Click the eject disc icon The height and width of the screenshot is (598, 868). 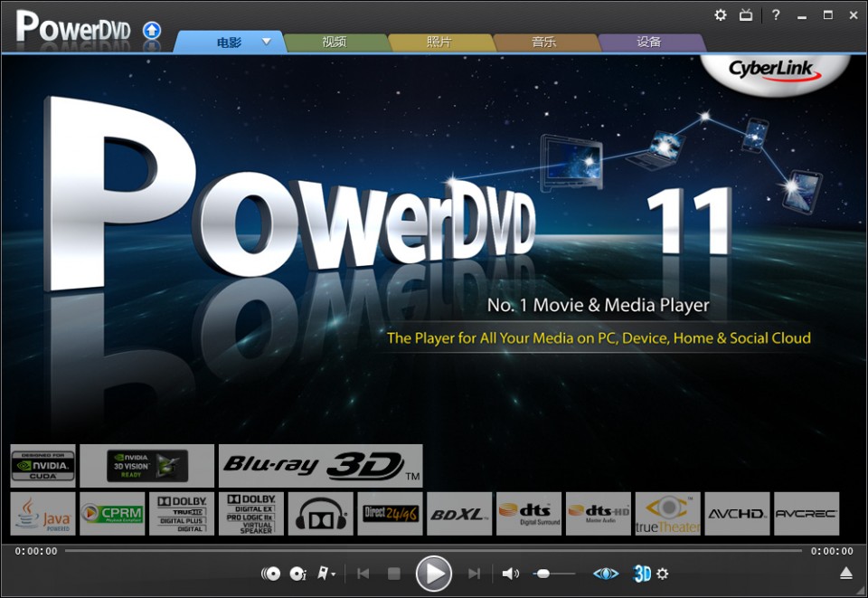(845, 573)
